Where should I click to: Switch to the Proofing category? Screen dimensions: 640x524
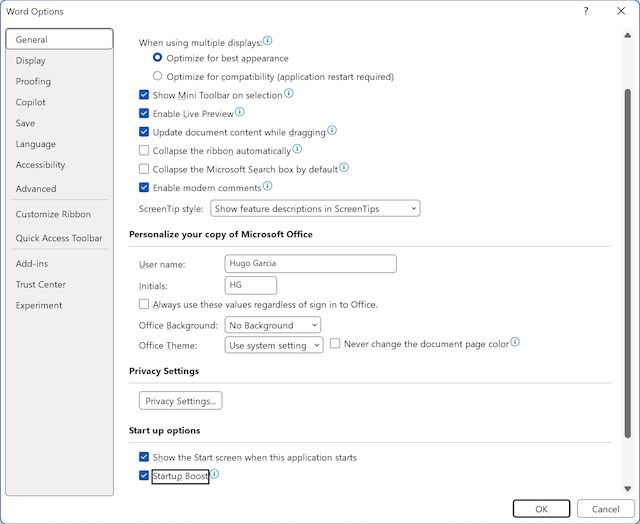[x=33, y=82]
